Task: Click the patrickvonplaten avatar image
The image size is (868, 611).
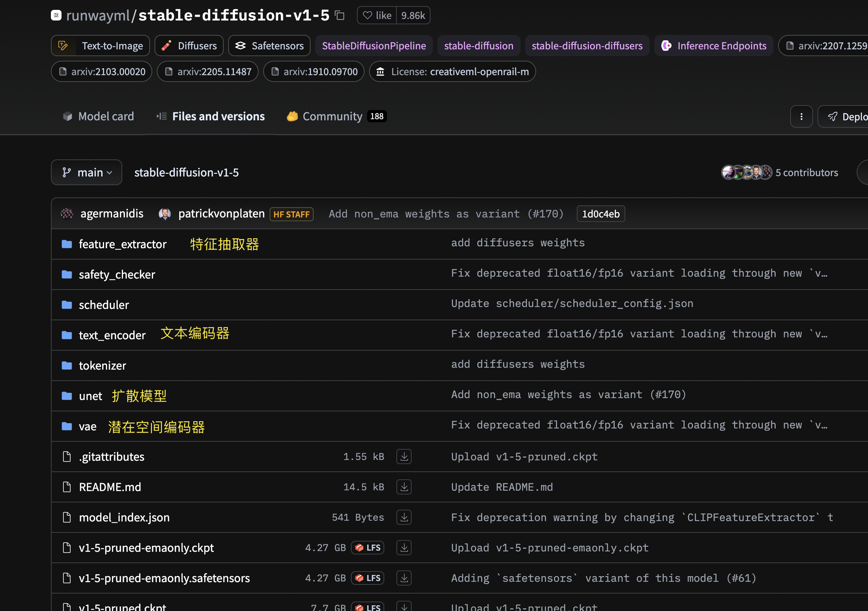Action: coord(165,214)
